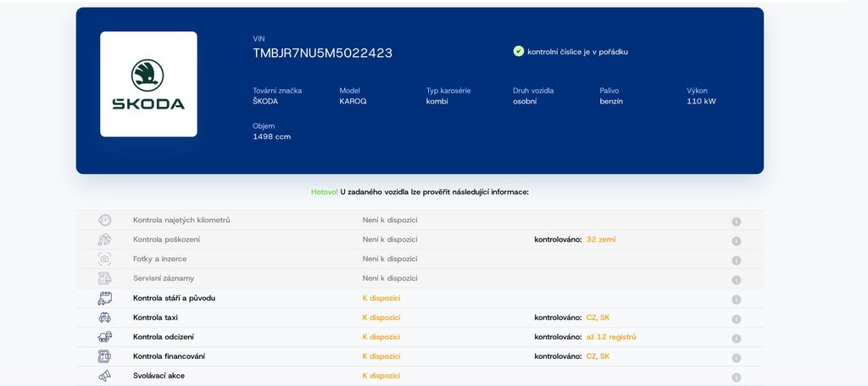Open info icon for Kontrola najetých kilometrů row
This screenshot has width=868, height=386.
[737, 221]
